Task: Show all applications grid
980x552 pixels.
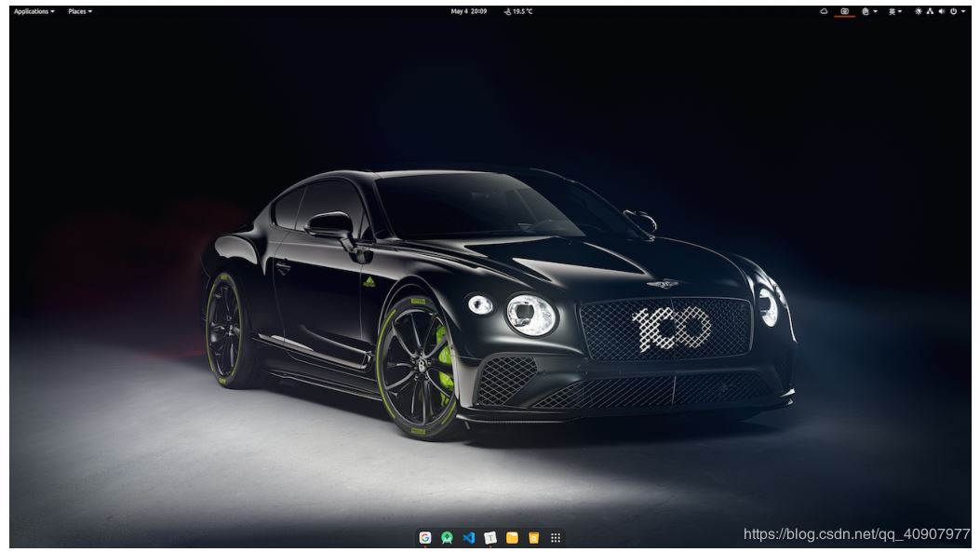Action: [555, 538]
